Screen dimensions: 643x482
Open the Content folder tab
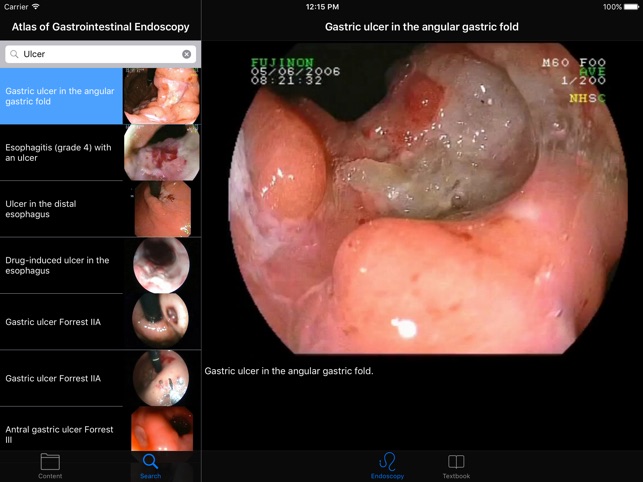click(50, 466)
